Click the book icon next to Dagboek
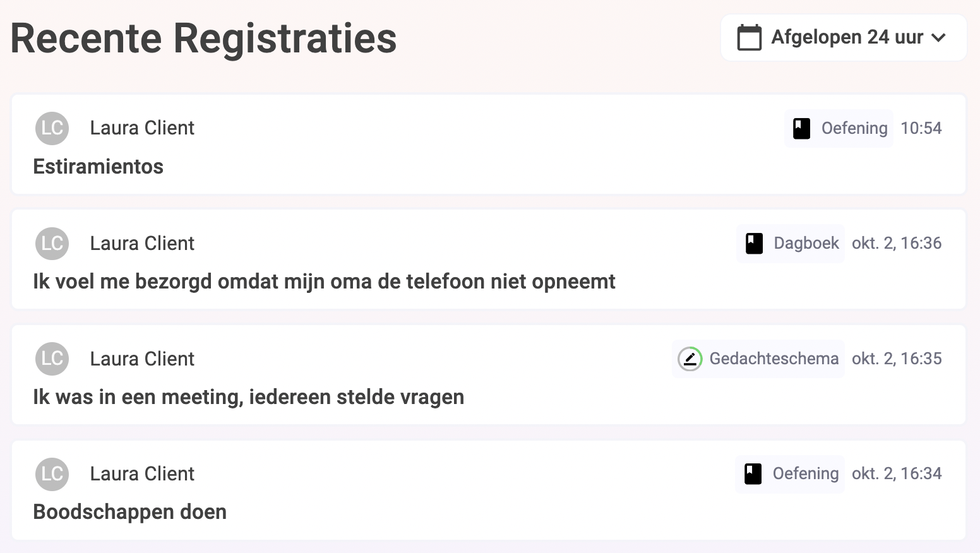Viewport: 980px width, 553px height. pos(754,244)
